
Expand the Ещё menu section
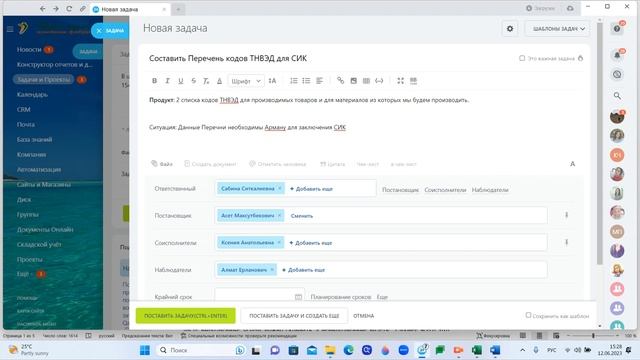[x=23, y=274]
